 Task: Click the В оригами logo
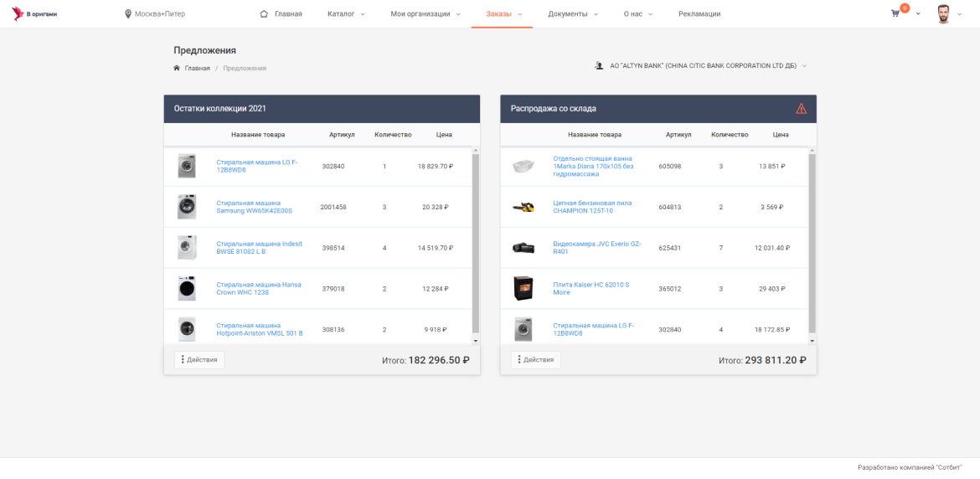[34, 13]
